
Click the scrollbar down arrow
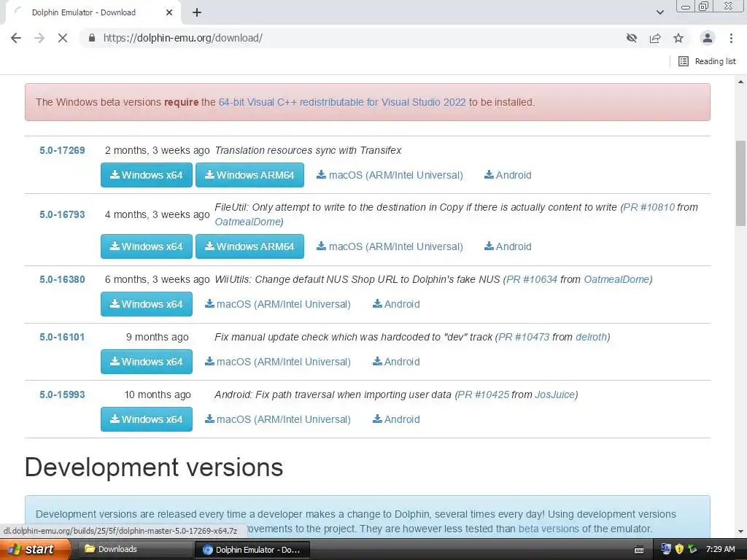[x=740, y=532]
